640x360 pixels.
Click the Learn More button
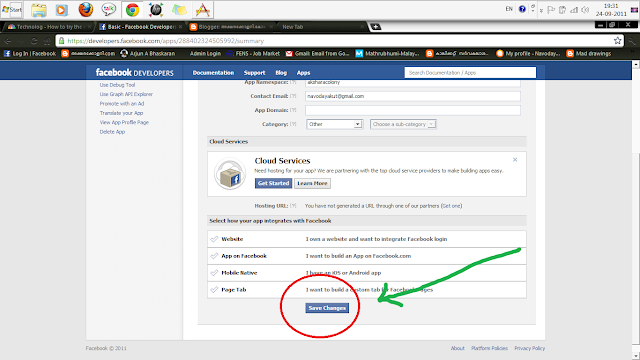[312, 183]
